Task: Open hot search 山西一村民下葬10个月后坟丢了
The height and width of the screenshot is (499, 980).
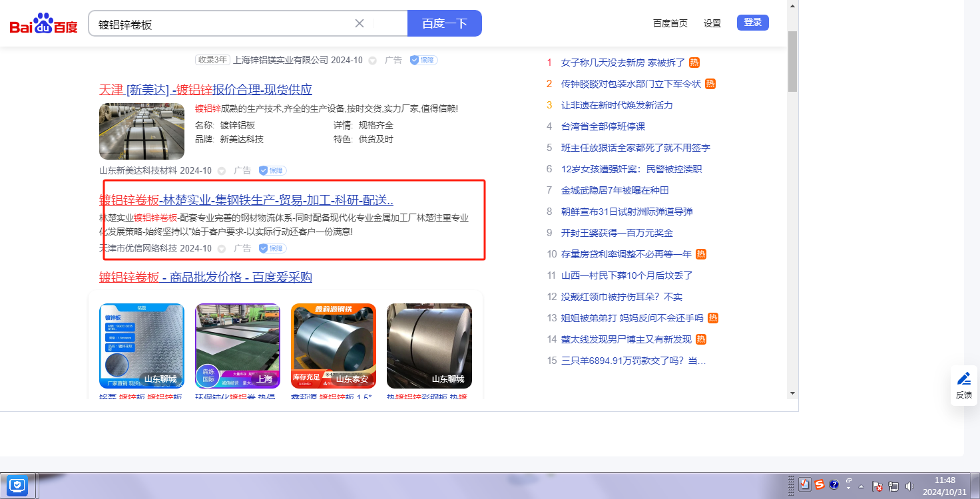Action: click(x=627, y=275)
